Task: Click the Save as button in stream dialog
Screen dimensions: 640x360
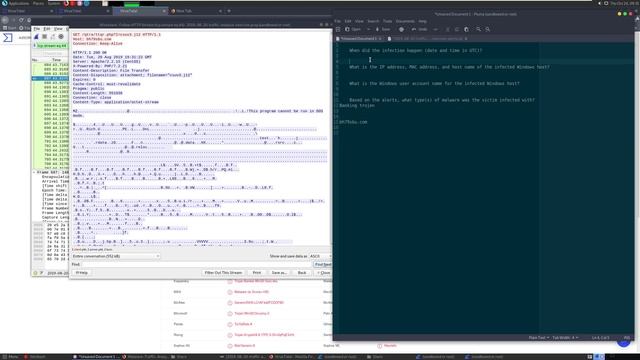Action: tap(279, 273)
